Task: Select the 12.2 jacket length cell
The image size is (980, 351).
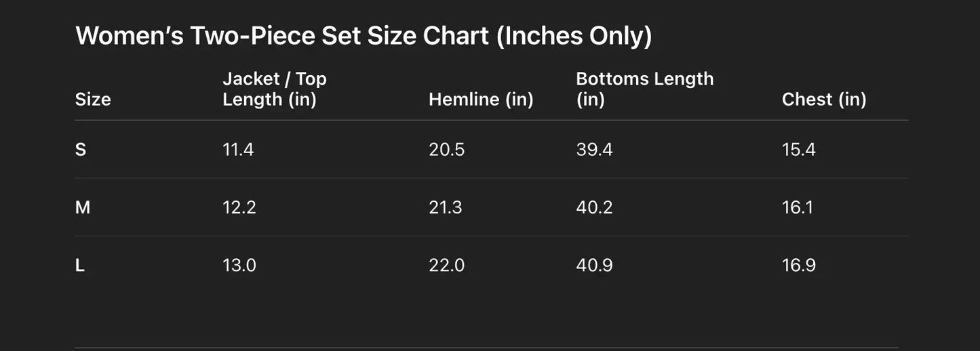Action: coord(239,207)
